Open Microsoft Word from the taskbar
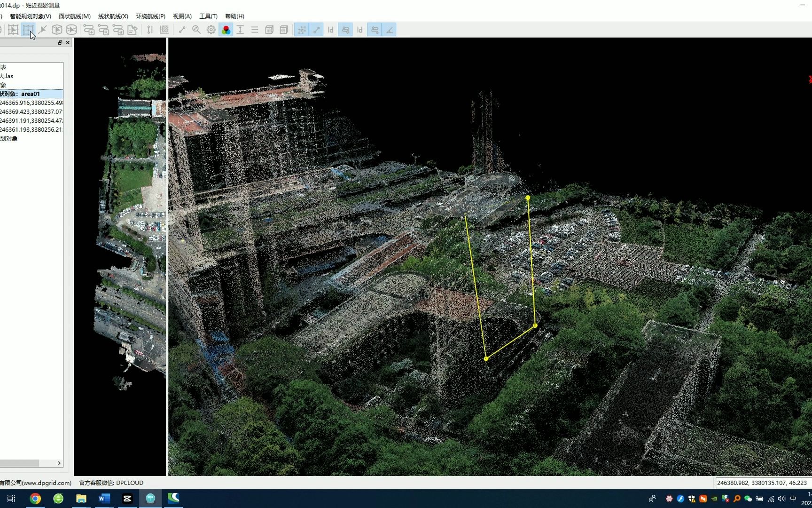This screenshot has height=508, width=812. [104, 499]
